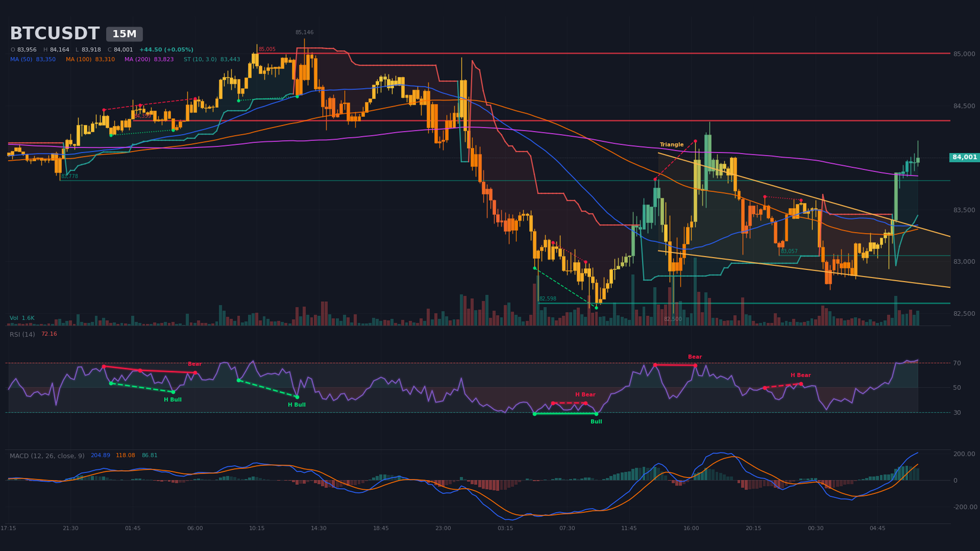Click the MACD histogram value 86.81
Image resolution: width=980 pixels, height=551 pixels.
coord(149,455)
